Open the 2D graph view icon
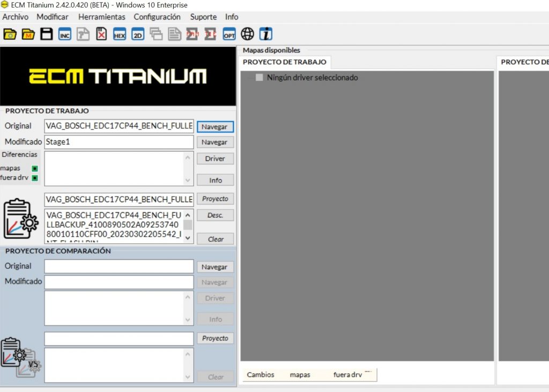This screenshot has width=549, height=392. tap(138, 34)
